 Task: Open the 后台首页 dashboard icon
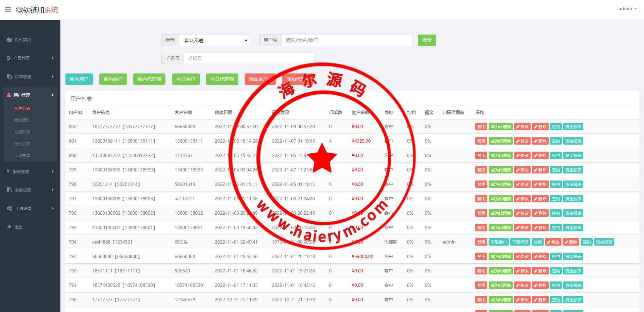9,40
